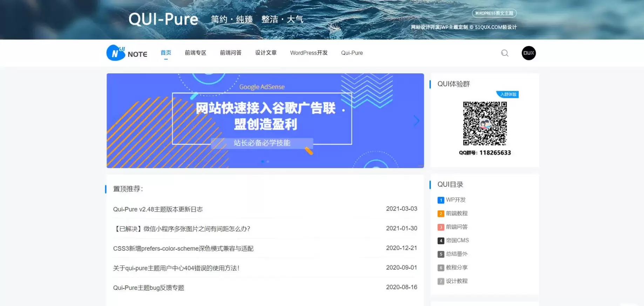Viewport: 644px width, 306px height.
Task: Click the round black QUX avatar
Action: tap(528, 53)
